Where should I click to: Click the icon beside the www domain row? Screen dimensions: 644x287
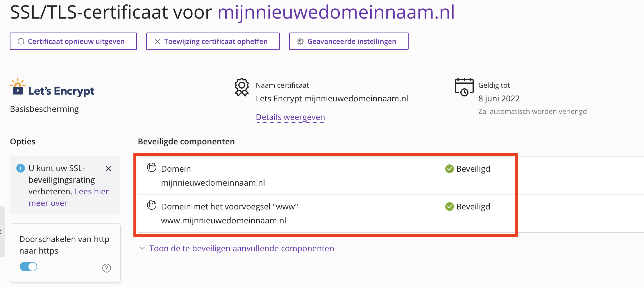(x=152, y=205)
